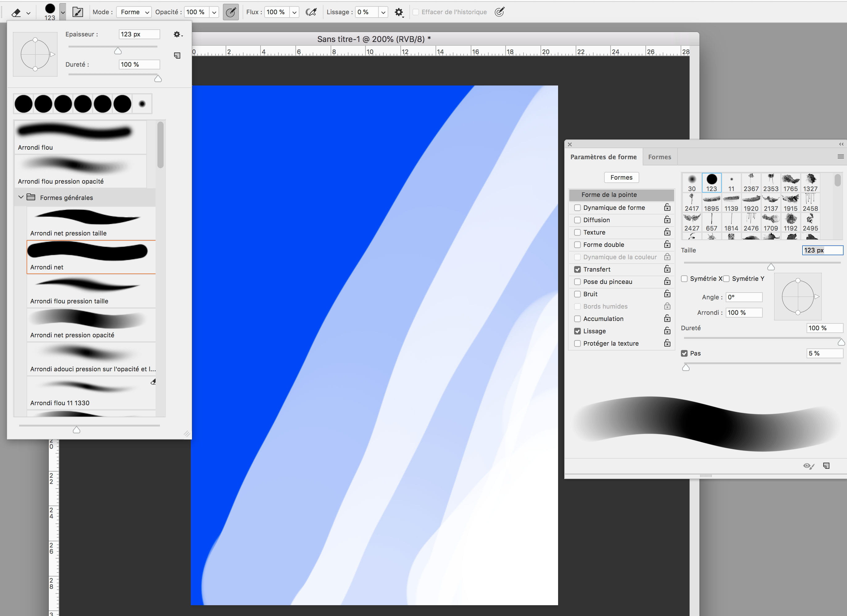Screen dimensions: 847x616
Task: Choose Arrondi flou pression taille brush
Action: click(91, 291)
